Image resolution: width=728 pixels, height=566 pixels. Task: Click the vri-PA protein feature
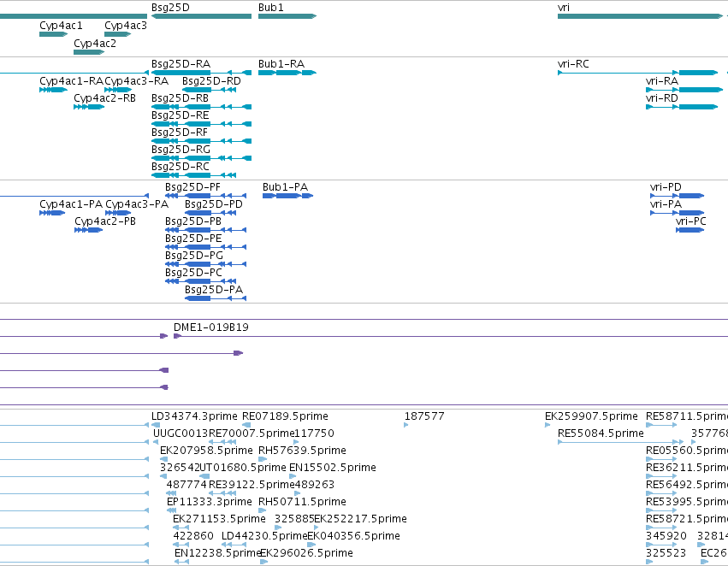[x=677, y=213]
